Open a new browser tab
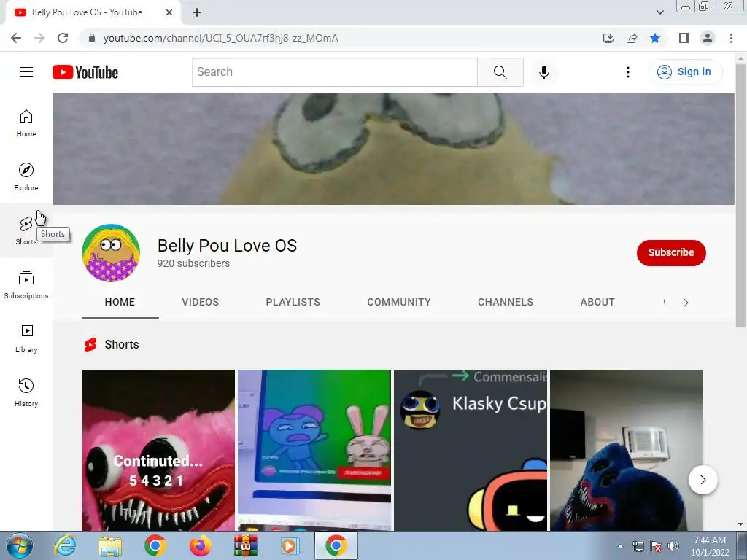 [x=197, y=13]
